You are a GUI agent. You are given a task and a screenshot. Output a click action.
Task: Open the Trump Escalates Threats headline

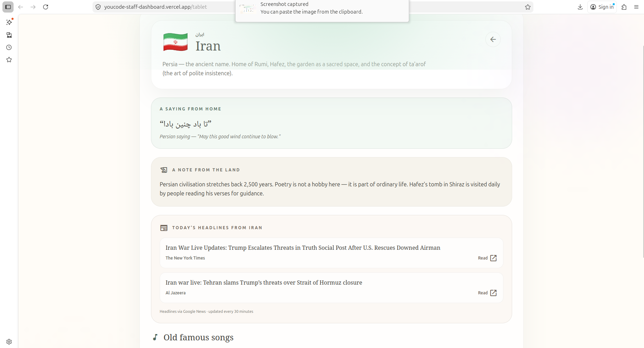click(303, 248)
